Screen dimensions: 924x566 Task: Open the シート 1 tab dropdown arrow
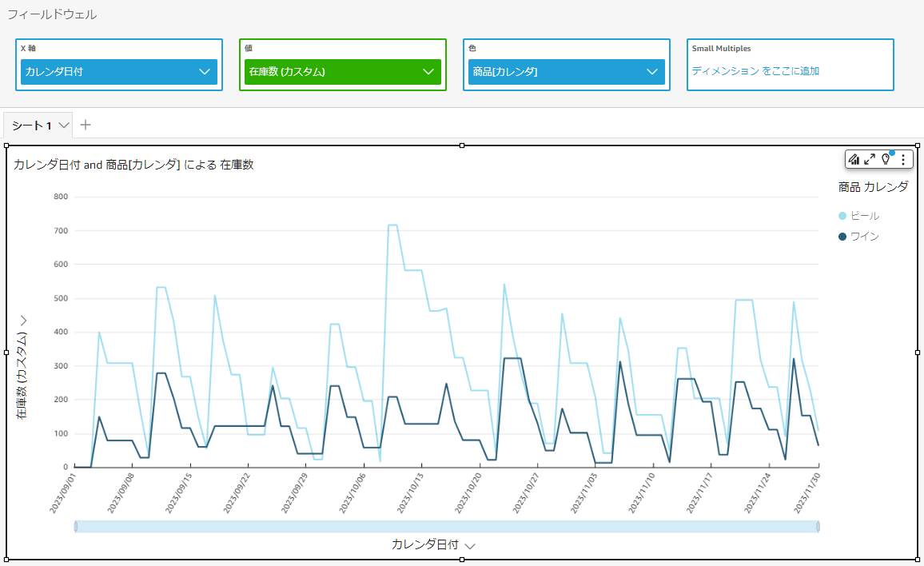[64, 125]
